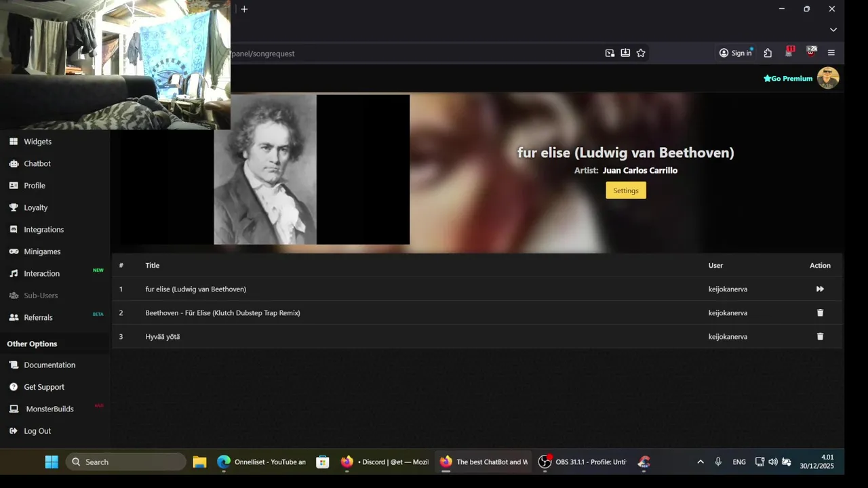Image resolution: width=868 pixels, height=488 pixels.
Task: Click the Other Options sidebar heading
Action: (32, 344)
